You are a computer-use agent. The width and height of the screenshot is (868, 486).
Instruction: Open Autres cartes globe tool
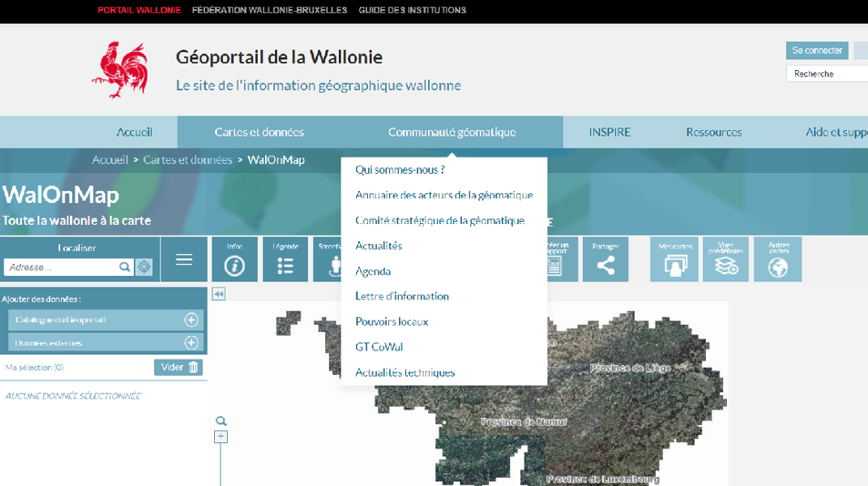click(x=778, y=259)
